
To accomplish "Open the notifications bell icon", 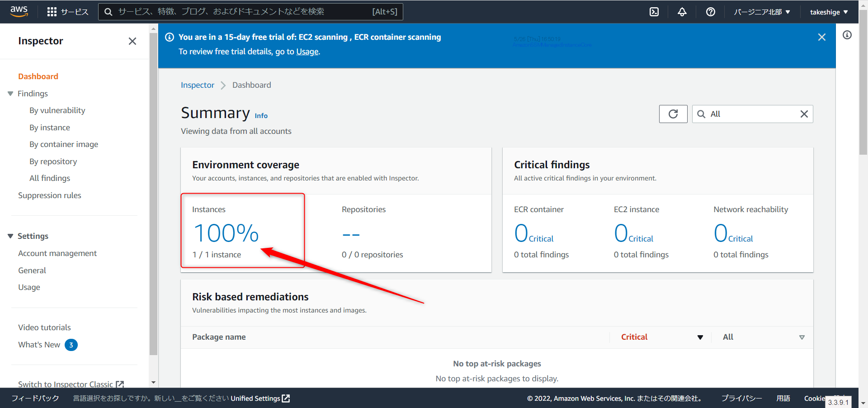I will [x=682, y=12].
